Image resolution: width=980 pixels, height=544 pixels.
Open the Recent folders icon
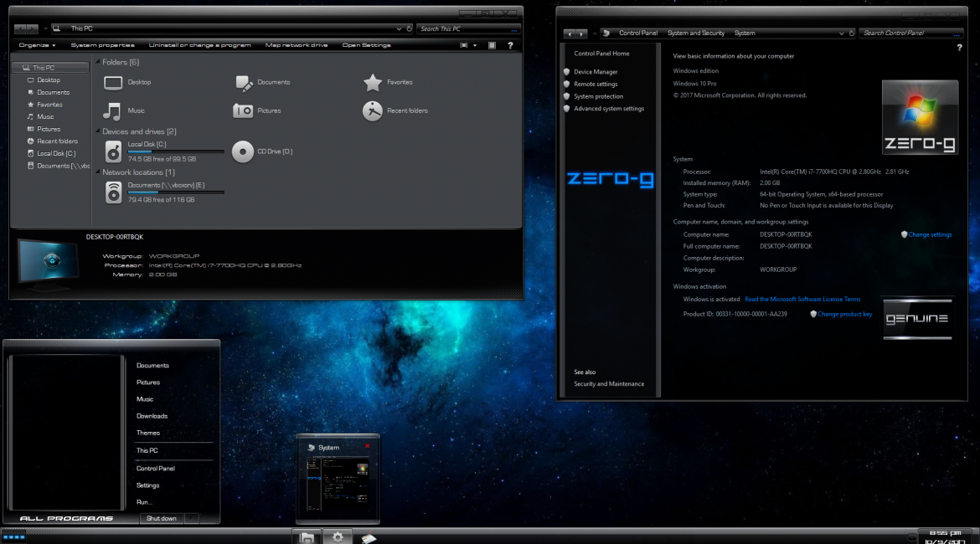click(373, 111)
